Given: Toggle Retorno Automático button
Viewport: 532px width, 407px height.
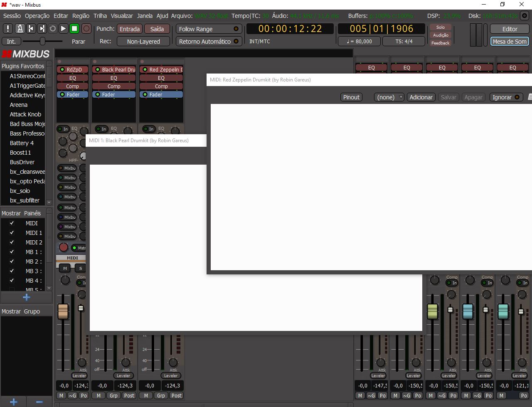Looking at the screenshot, I should coord(209,41).
